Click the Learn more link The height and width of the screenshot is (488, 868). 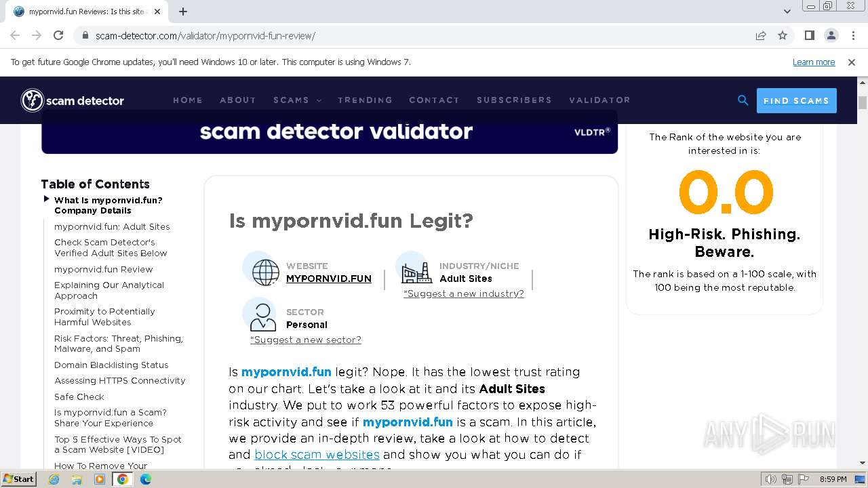[x=814, y=62]
